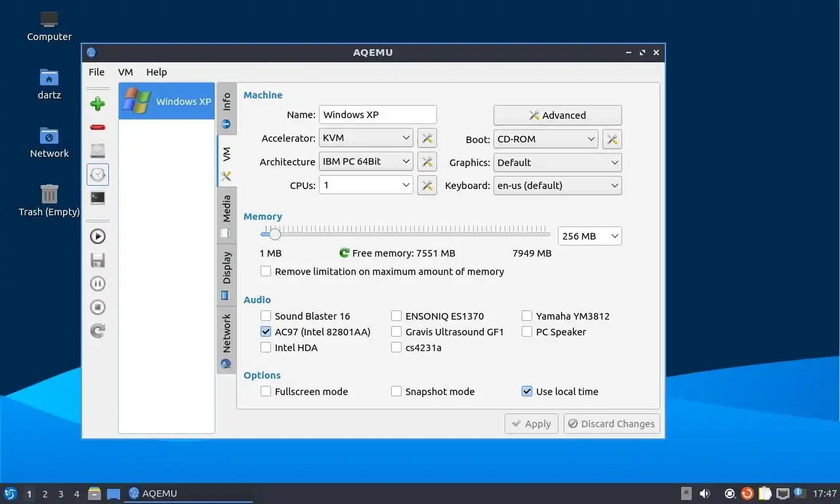Enable the Intel HDA audio checkbox
This screenshot has height=504, width=840.
tap(266, 347)
